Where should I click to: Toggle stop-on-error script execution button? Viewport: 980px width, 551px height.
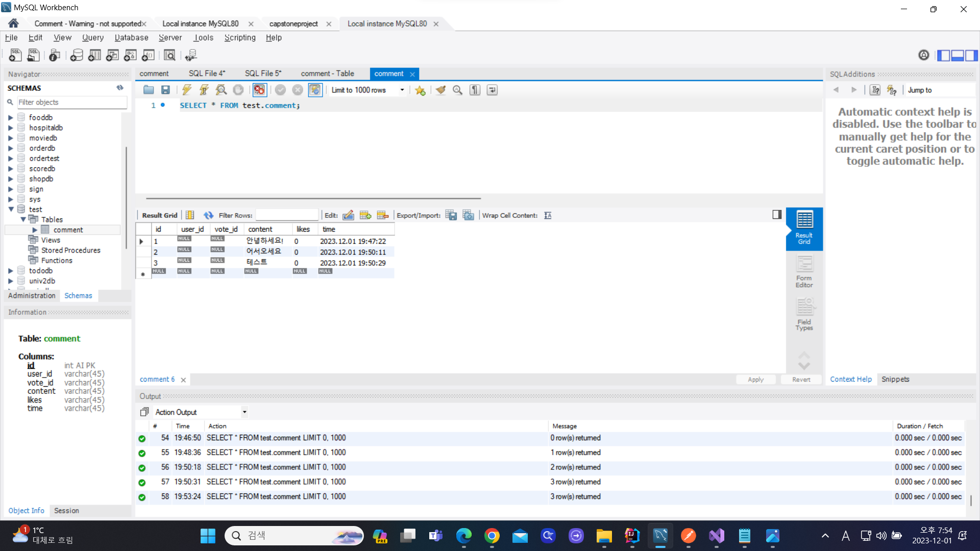pyautogui.click(x=259, y=90)
